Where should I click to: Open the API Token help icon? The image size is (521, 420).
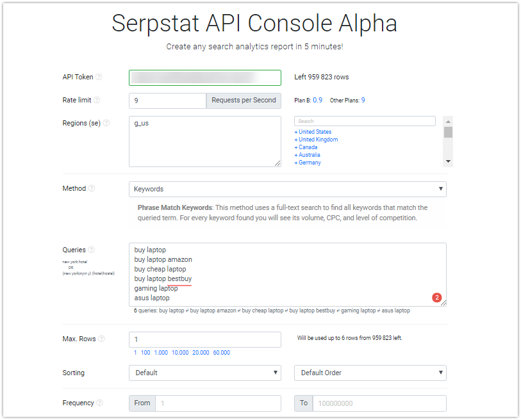tap(99, 77)
